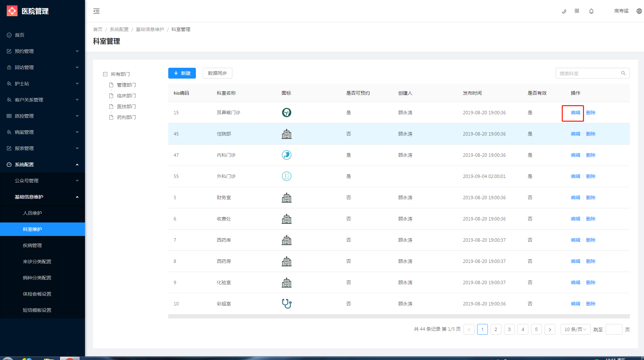Click the 住院部 building icon
Screen dimensions: 644x360
point(287,134)
